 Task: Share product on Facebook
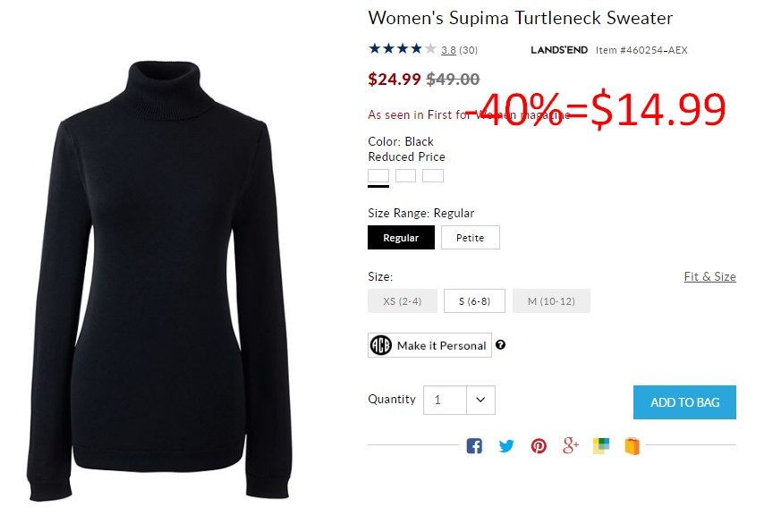pos(474,446)
